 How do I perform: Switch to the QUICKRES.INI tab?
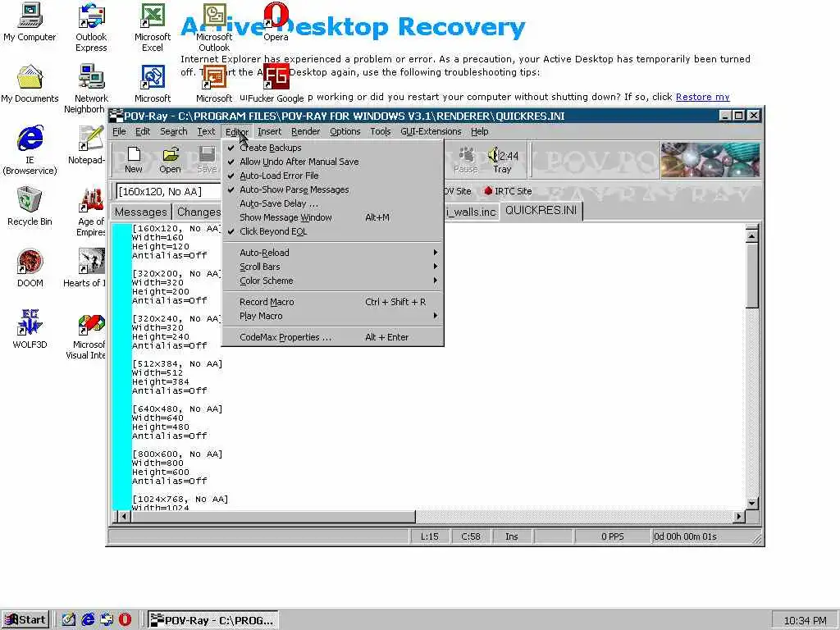point(541,210)
